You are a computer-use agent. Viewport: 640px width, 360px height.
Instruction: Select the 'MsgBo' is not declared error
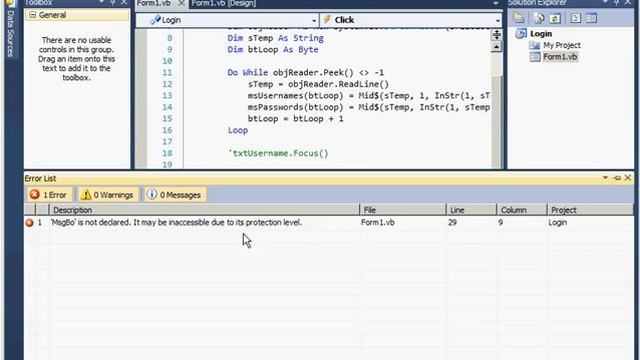click(x=176, y=222)
